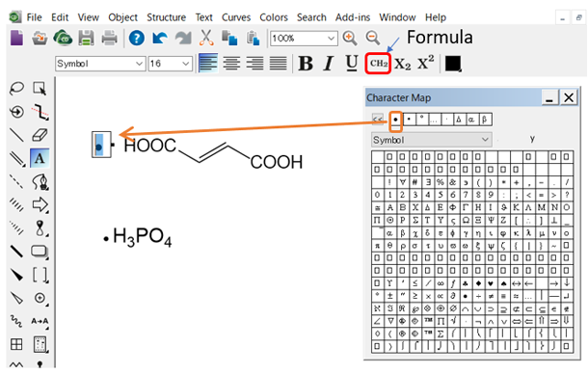Toggle Underline formatting

352,64
